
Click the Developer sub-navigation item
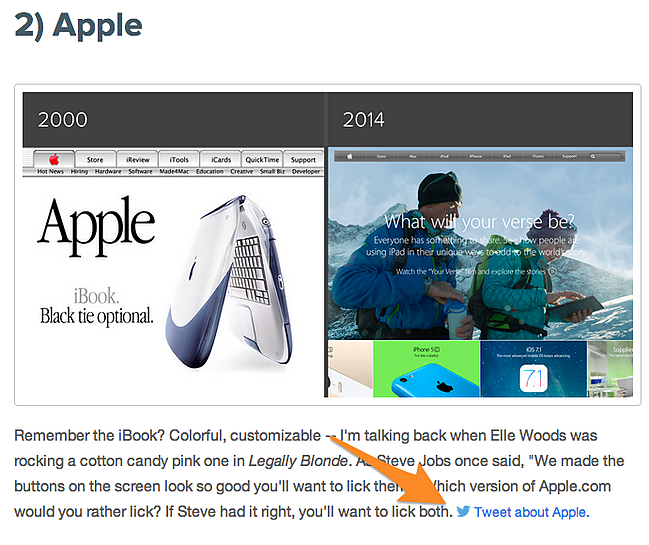[306, 171]
